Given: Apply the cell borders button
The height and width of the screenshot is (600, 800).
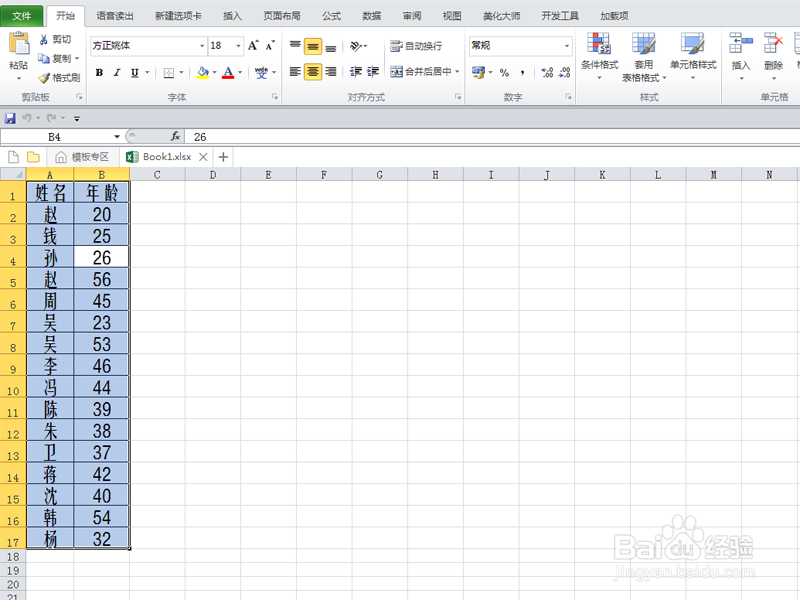Looking at the screenshot, I should click(x=169, y=72).
